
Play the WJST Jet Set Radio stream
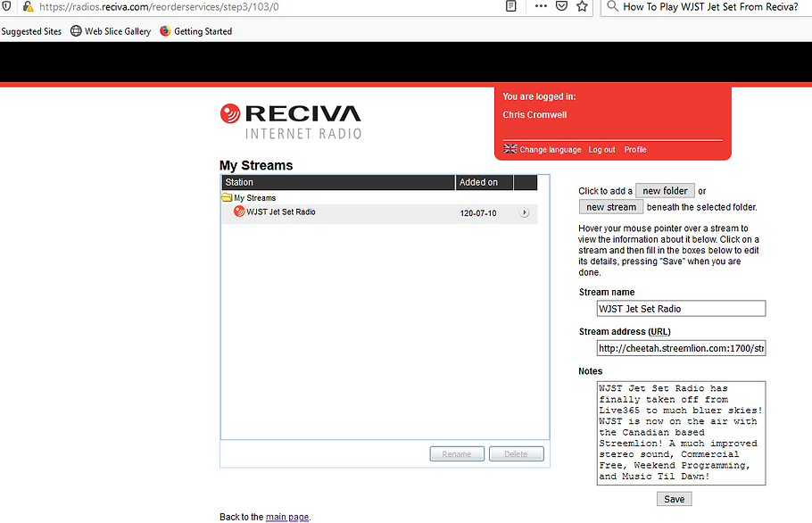(x=524, y=212)
